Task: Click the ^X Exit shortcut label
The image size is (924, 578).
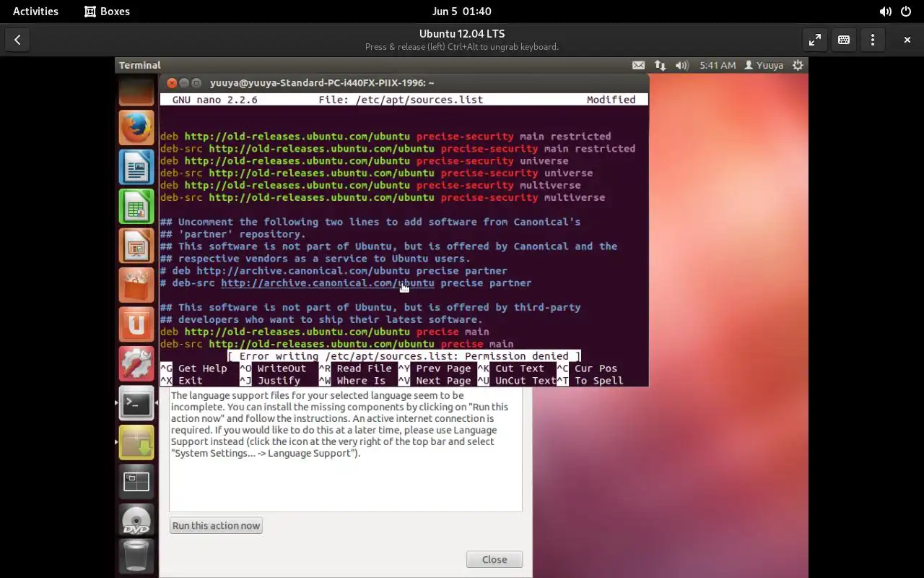Action: pyautogui.click(x=181, y=381)
